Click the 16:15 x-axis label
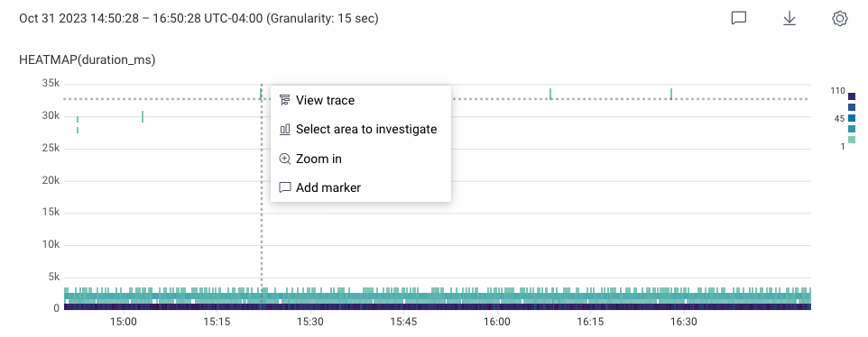The width and height of the screenshot is (868, 337). (591, 321)
